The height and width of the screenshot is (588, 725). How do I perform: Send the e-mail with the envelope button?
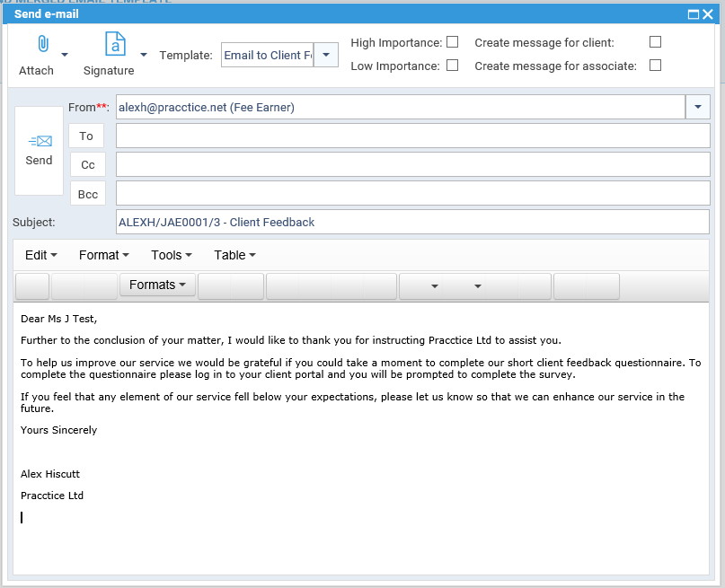(39, 151)
